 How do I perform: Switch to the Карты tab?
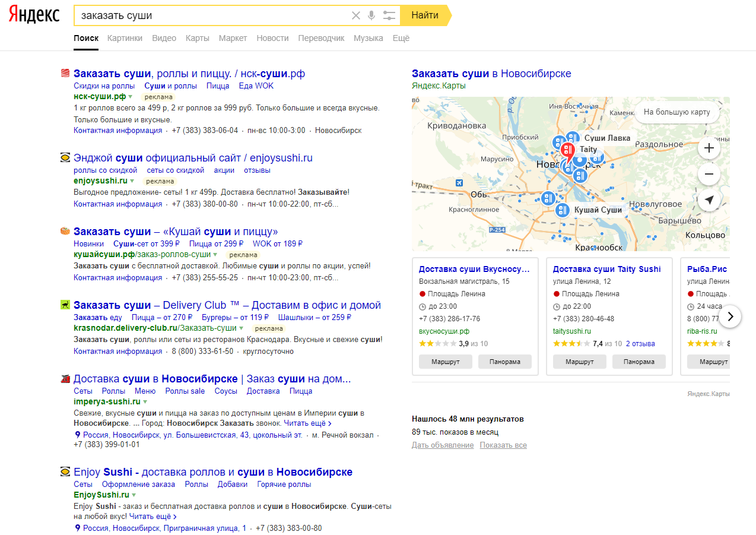point(198,38)
